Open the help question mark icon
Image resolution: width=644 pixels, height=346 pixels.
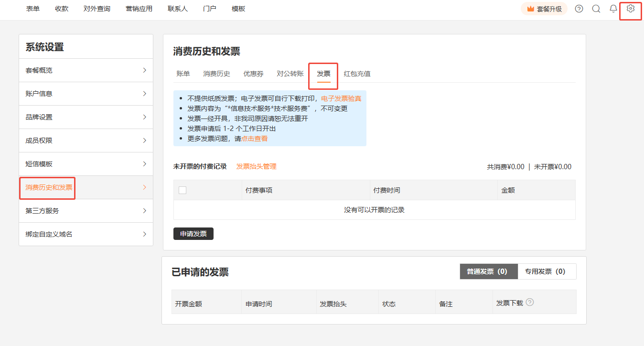(x=579, y=9)
